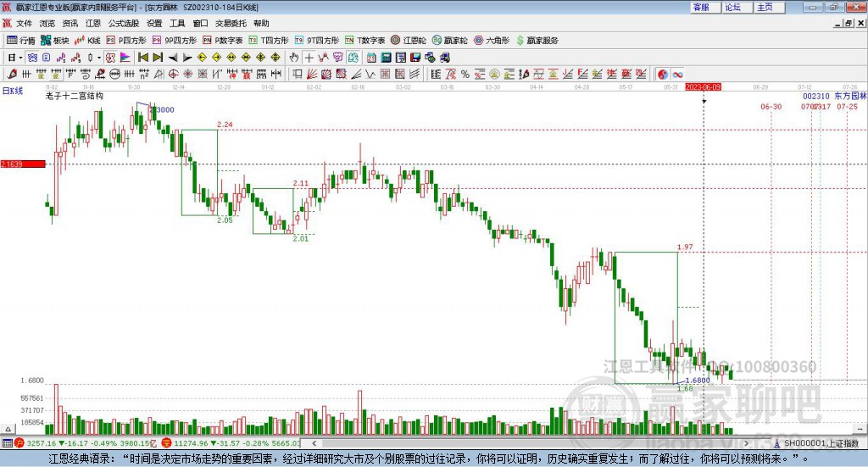Open the 交易委托 menu
The width and height of the screenshot is (868, 467).
[x=231, y=23]
